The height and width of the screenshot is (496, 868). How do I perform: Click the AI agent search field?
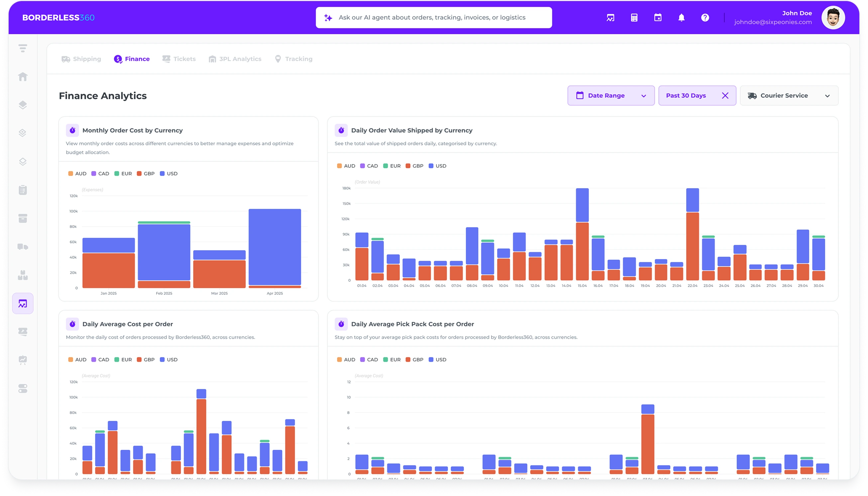[x=433, y=18]
